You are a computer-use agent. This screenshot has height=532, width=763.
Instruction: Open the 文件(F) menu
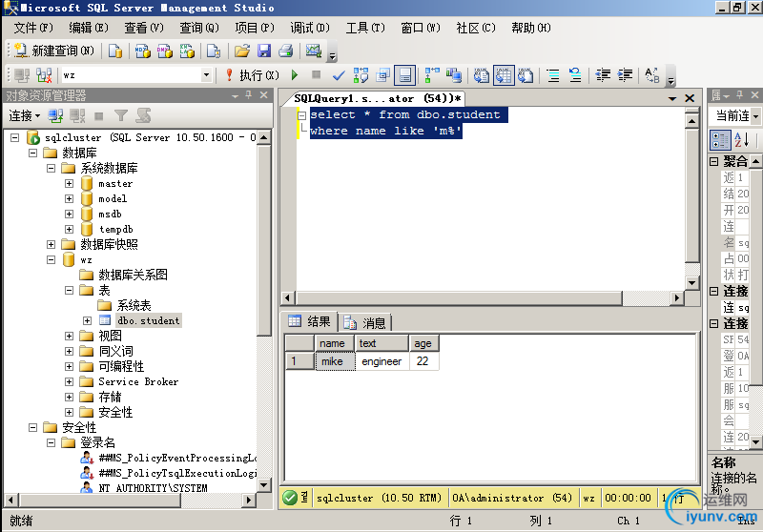click(33, 28)
